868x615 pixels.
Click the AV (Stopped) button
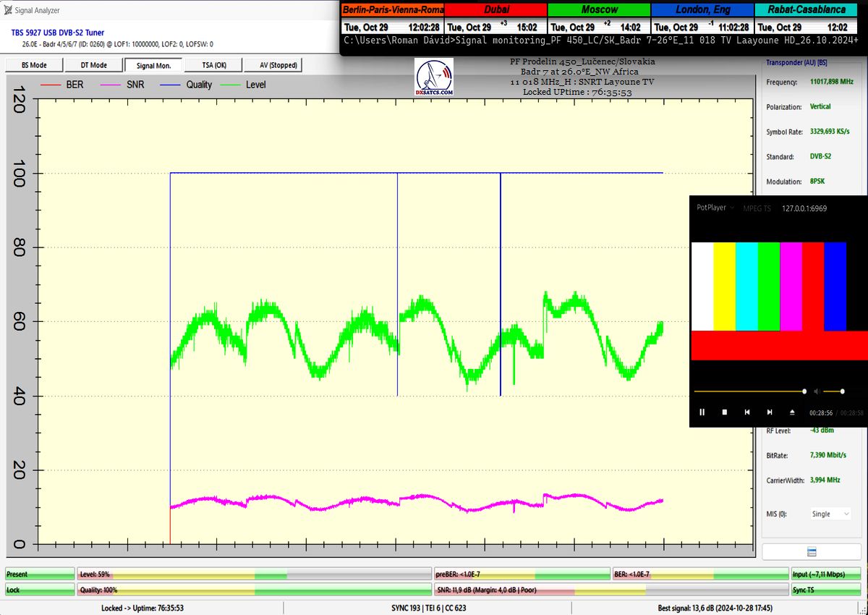[280, 65]
